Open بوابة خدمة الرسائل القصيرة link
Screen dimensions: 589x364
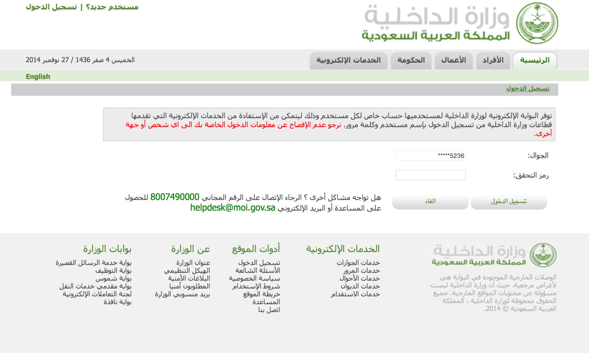click(x=93, y=263)
